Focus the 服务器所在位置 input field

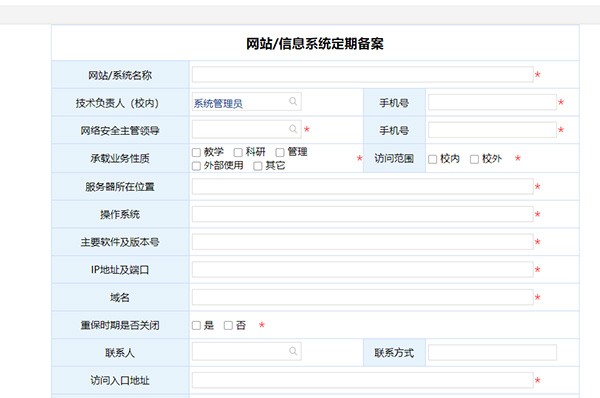point(363,186)
